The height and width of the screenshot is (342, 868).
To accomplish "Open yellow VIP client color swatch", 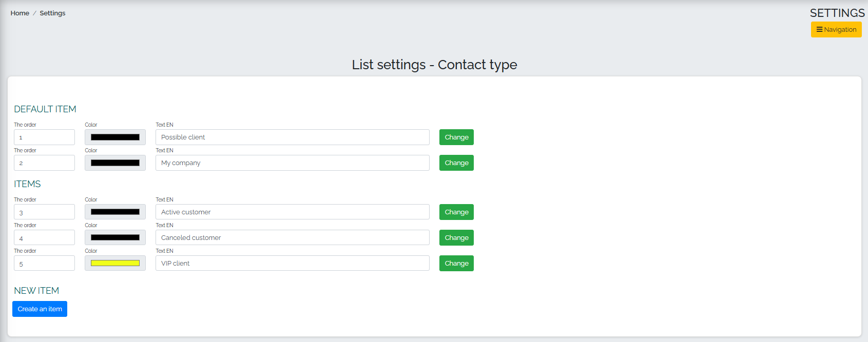I will point(115,264).
